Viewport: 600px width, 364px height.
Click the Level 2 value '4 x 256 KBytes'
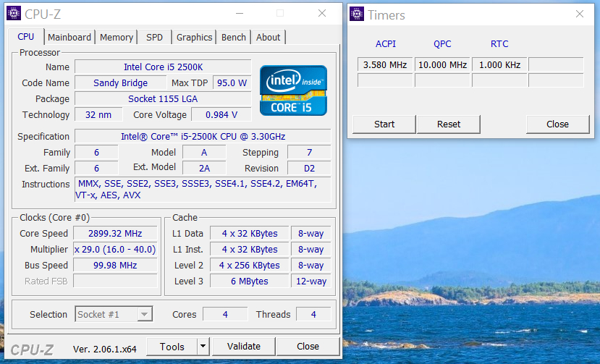[x=250, y=266]
